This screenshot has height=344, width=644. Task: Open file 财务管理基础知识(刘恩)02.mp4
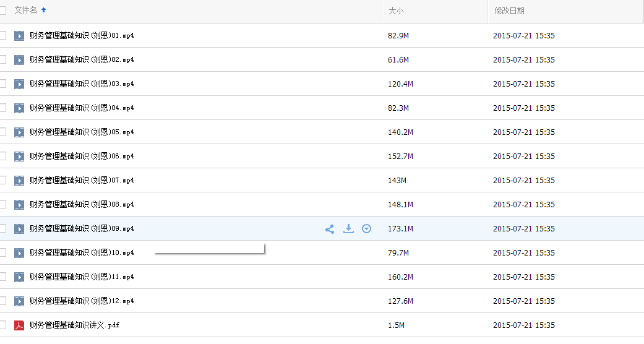click(x=82, y=60)
